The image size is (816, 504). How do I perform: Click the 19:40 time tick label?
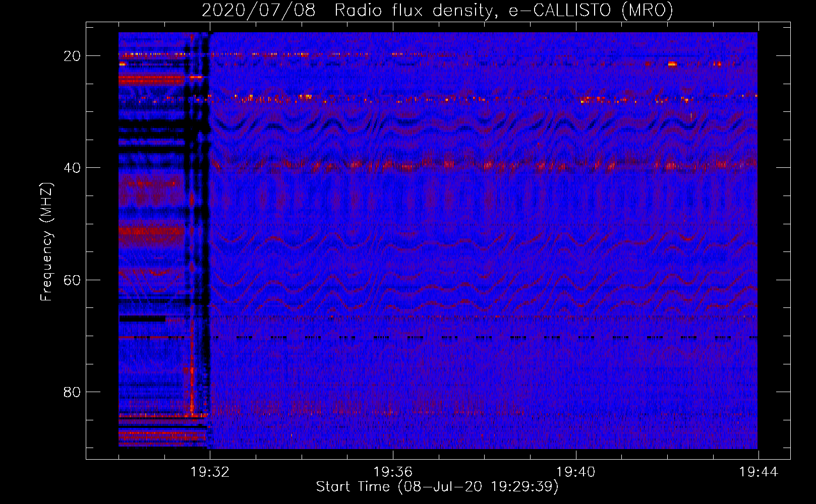pyautogui.click(x=576, y=472)
